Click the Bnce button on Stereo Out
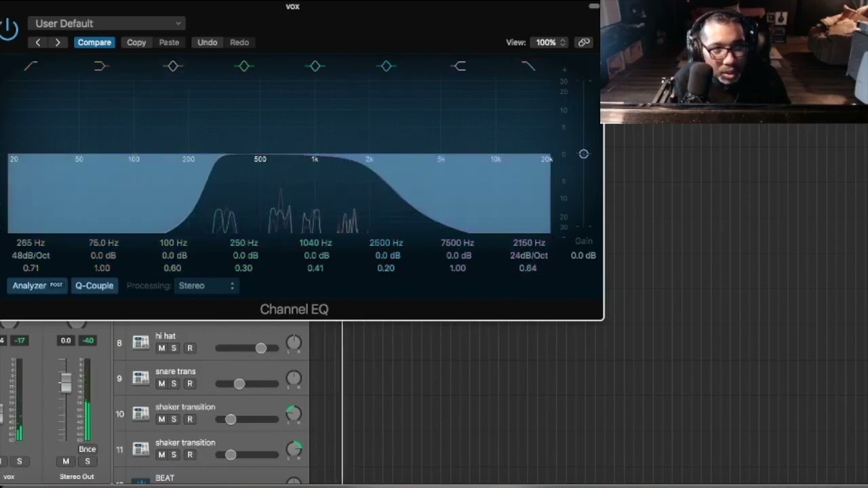Image resolution: width=868 pixels, height=488 pixels. 87,449
